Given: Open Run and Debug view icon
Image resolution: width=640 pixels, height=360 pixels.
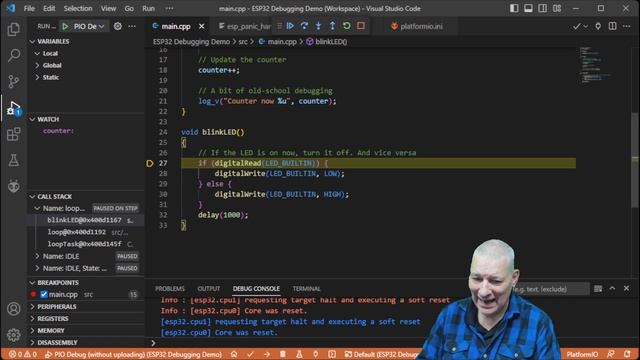Looking at the screenshot, I should point(13,108).
